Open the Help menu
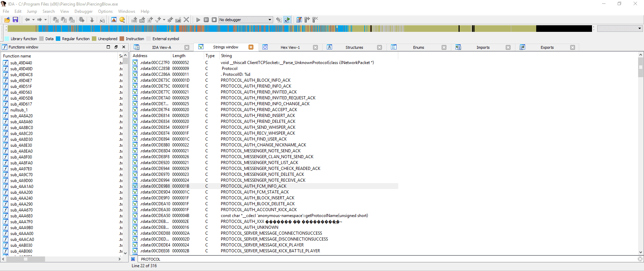This screenshot has height=271, width=644. click(145, 11)
